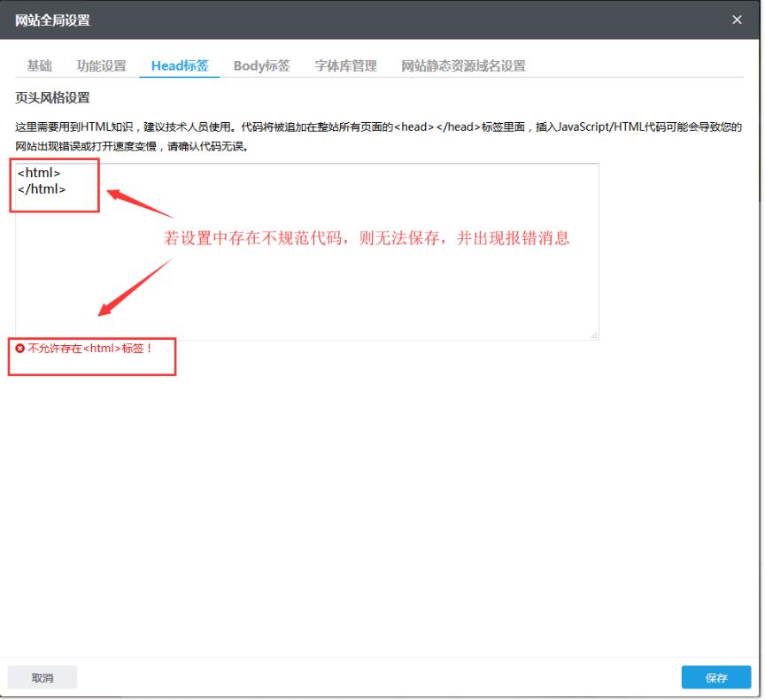Open the 功能设置 tab
Viewport: 765px width, 700px height.
[101, 65]
